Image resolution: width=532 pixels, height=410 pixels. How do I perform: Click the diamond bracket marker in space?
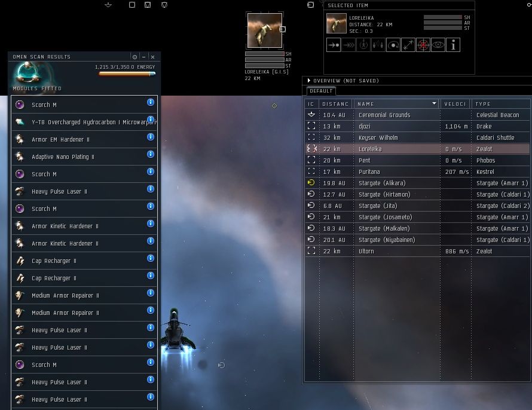point(274,106)
